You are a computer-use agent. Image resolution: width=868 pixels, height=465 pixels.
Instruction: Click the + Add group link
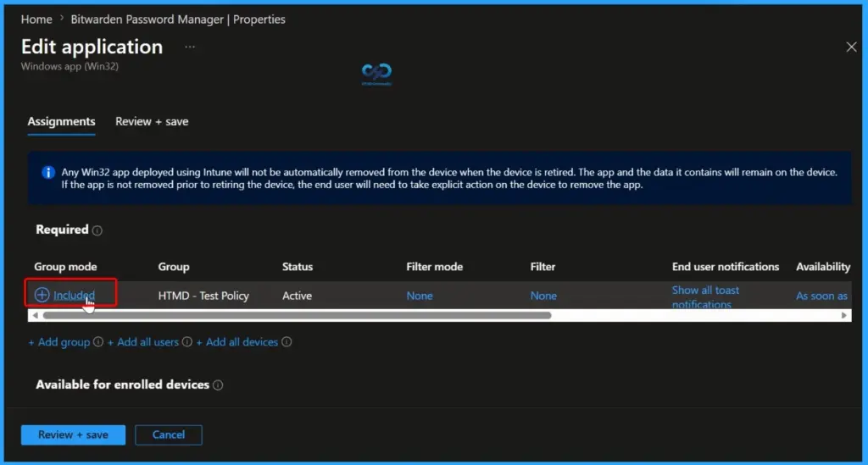click(59, 342)
